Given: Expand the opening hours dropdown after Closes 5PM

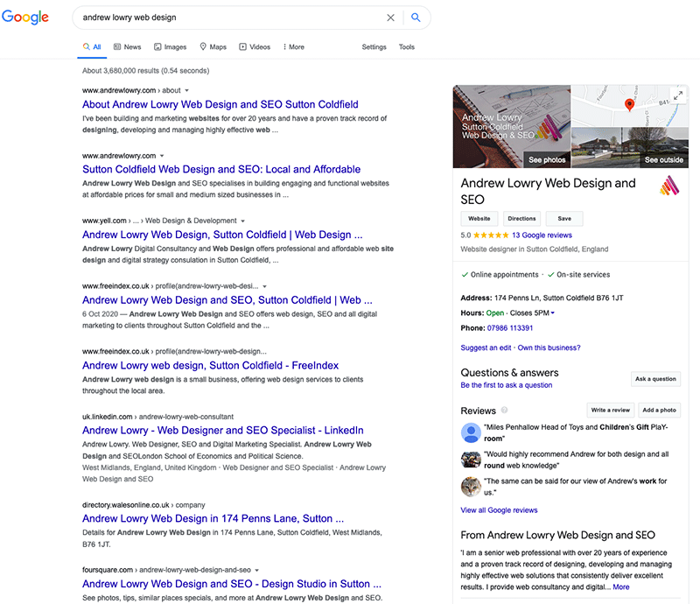Looking at the screenshot, I should tap(553, 313).
